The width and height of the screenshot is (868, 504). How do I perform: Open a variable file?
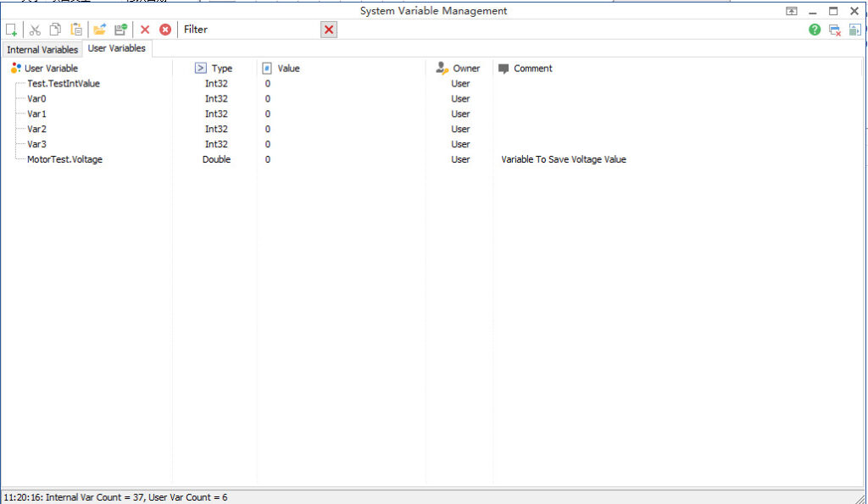pyautogui.click(x=99, y=29)
